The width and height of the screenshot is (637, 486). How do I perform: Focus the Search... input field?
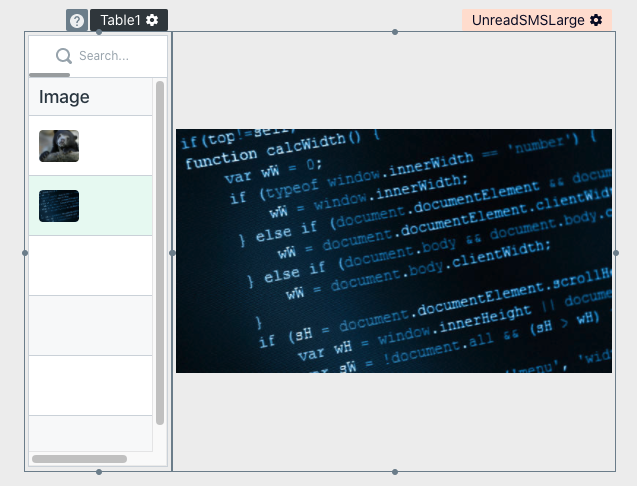point(104,56)
